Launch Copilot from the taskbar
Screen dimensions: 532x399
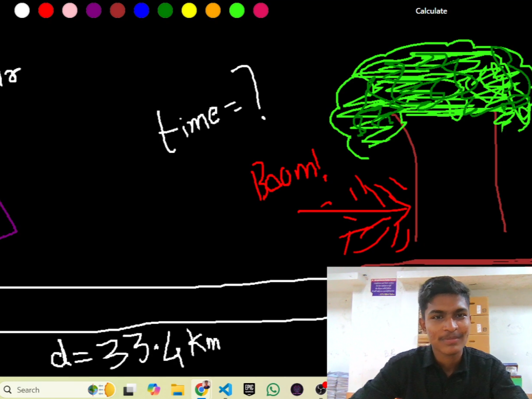(154, 390)
